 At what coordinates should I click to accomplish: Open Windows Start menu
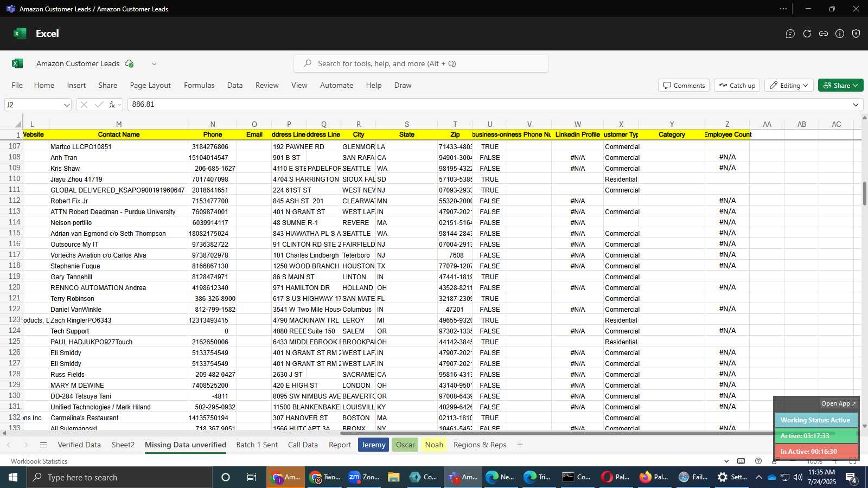(13, 477)
